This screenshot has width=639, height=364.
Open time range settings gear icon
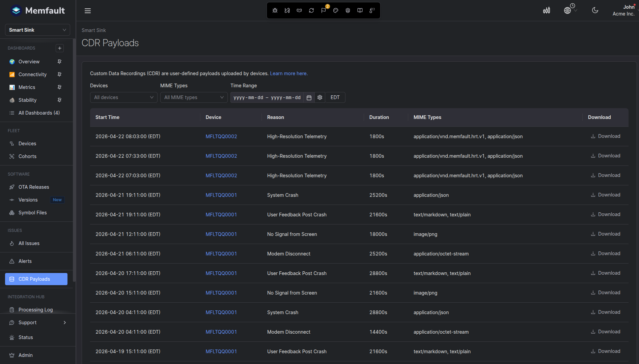[320, 97]
